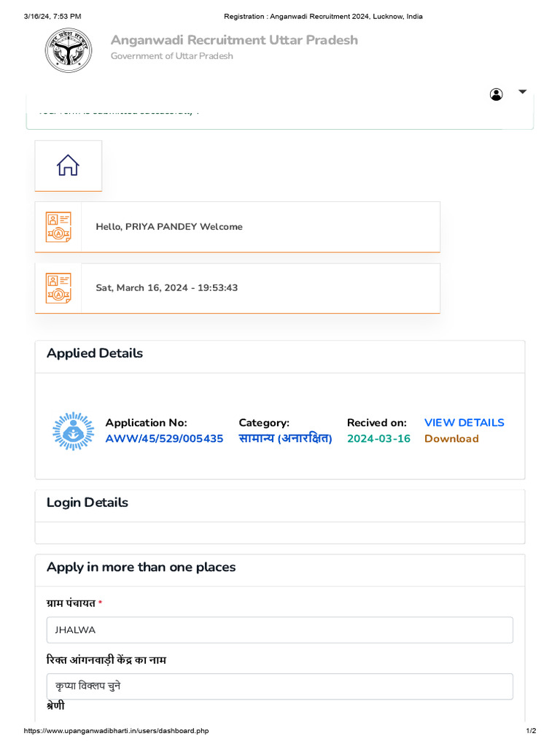Click the Application No: label

(146, 422)
